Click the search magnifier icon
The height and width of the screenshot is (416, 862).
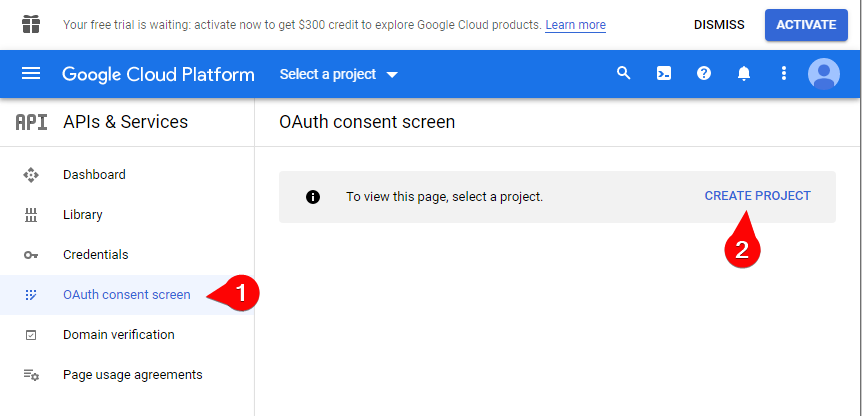[624, 74]
